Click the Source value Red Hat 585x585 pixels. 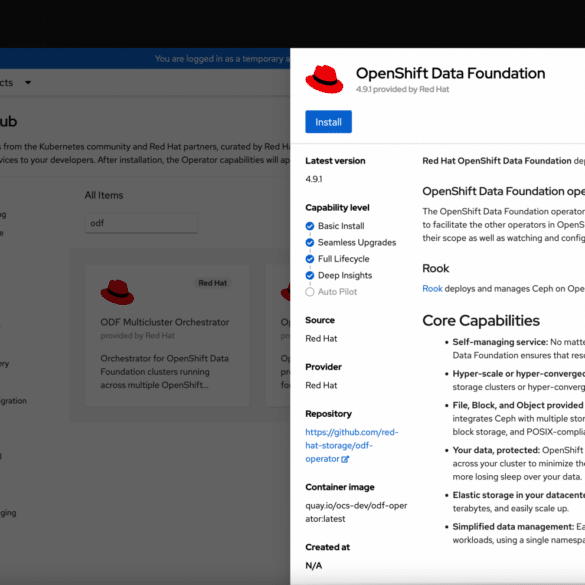(321, 338)
